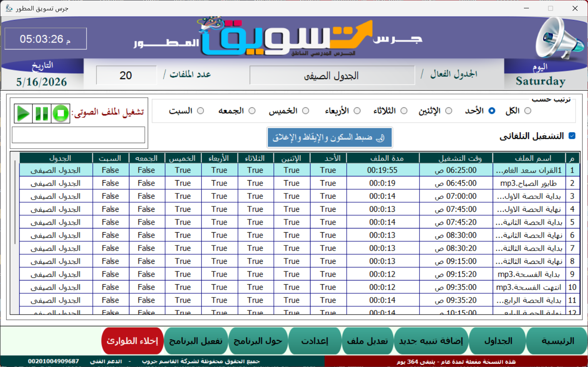Viewport: 588px width, 367px height.
Task: Click the 05:03:26 clock display
Action: pos(45,39)
